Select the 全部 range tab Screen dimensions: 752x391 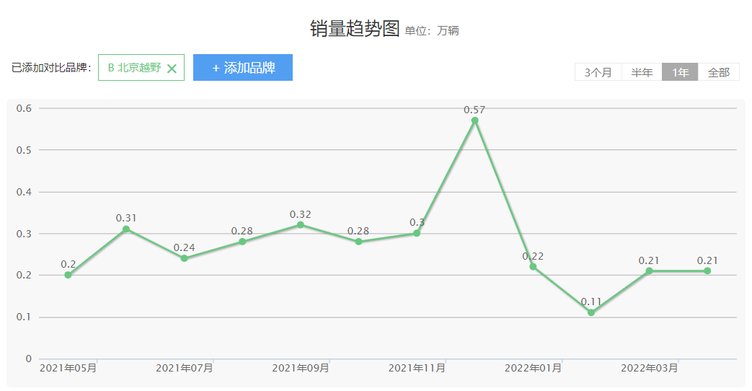tap(718, 72)
